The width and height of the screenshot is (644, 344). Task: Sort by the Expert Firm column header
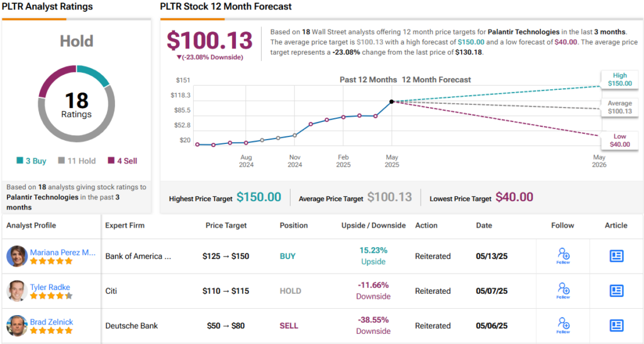click(125, 225)
